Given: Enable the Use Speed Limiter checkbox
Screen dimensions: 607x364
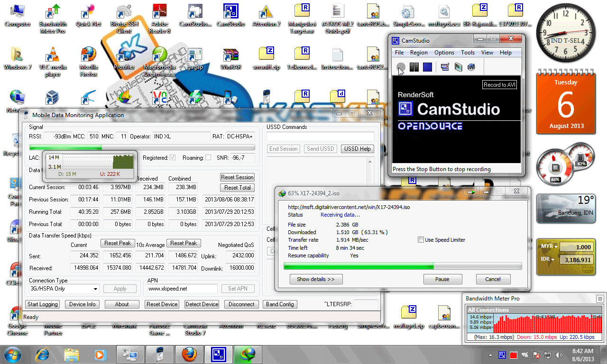Looking at the screenshot, I should coord(421,240).
